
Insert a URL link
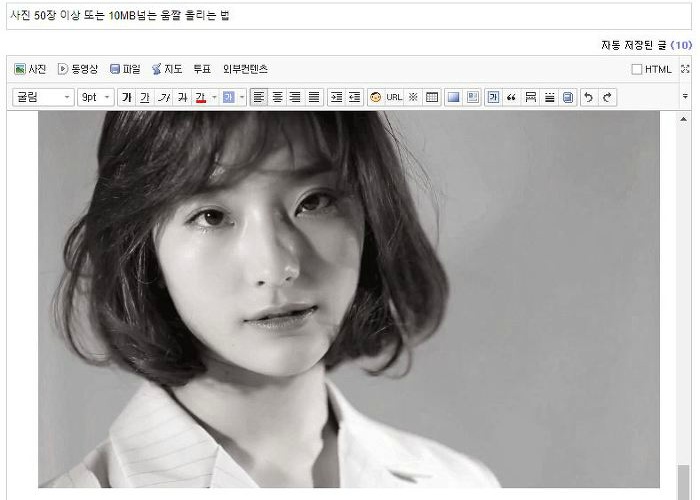pyautogui.click(x=394, y=97)
